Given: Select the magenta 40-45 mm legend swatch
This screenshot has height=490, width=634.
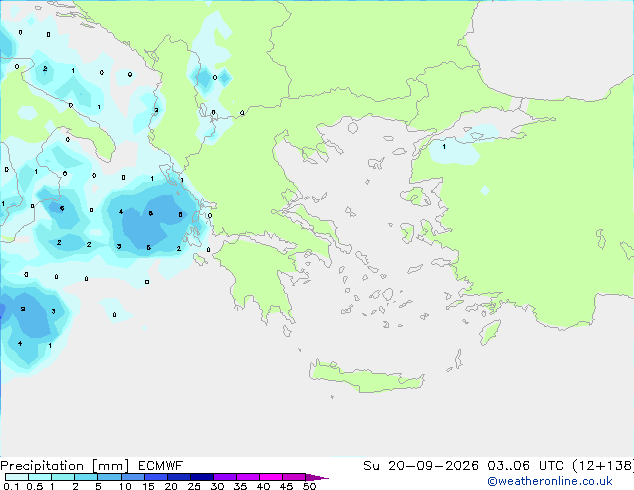Looking at the screenshot, I should pos(271,477).
